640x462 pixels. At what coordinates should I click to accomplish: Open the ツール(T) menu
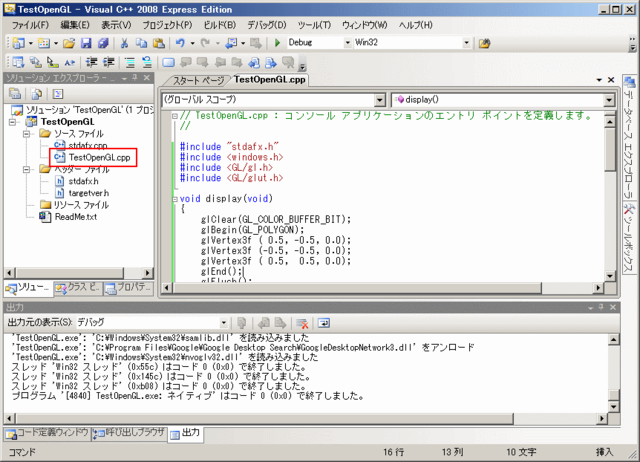pyautogui.click(x=314, y=25)
